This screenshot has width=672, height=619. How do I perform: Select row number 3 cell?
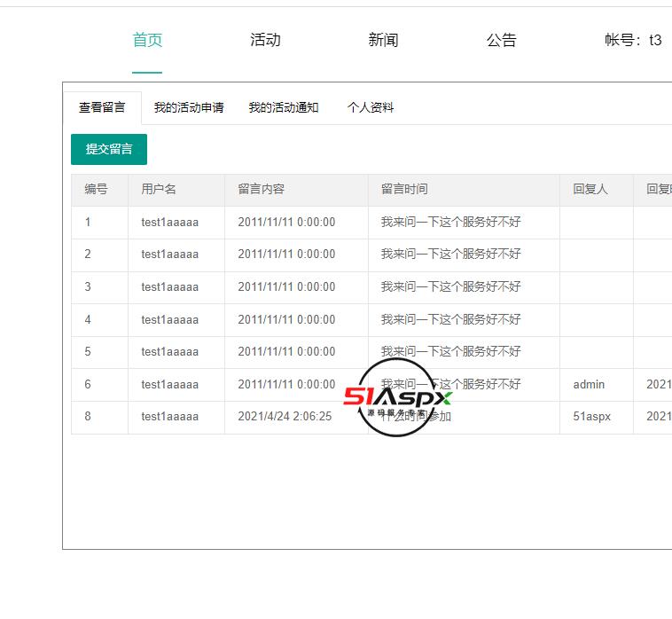[99, 286]
